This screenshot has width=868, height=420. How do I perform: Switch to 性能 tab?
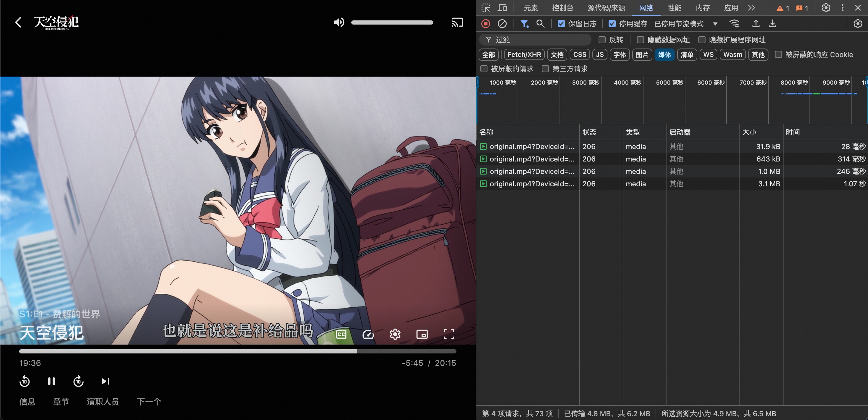(x=674, y=8)
